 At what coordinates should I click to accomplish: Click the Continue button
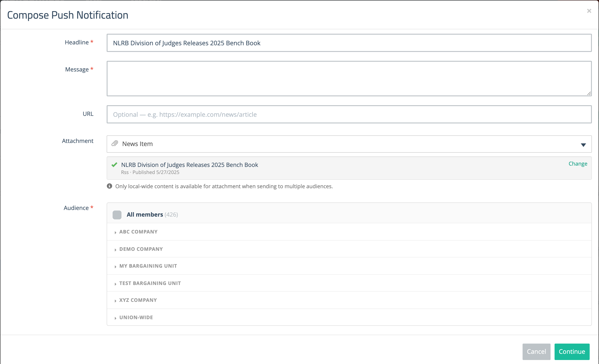tap(572, 352)
